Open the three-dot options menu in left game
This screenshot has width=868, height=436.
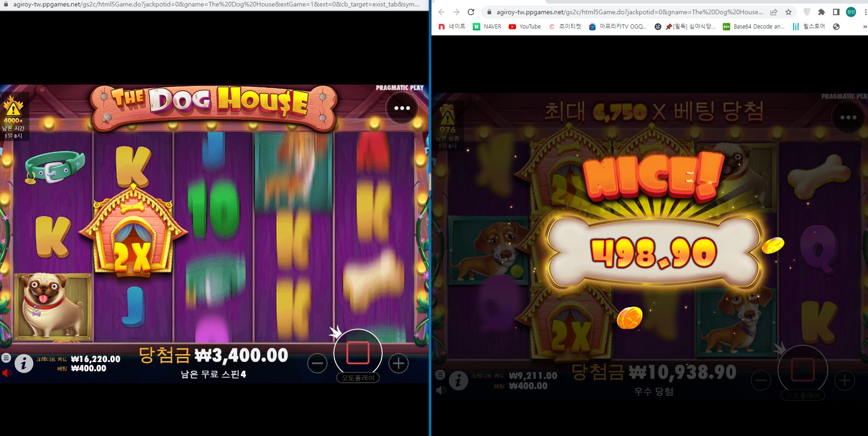click(x=402, y=108)
